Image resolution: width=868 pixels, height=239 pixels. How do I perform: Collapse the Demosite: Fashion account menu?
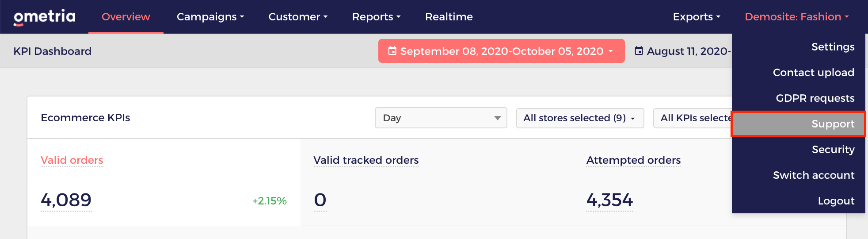click(x=797, y=17)
